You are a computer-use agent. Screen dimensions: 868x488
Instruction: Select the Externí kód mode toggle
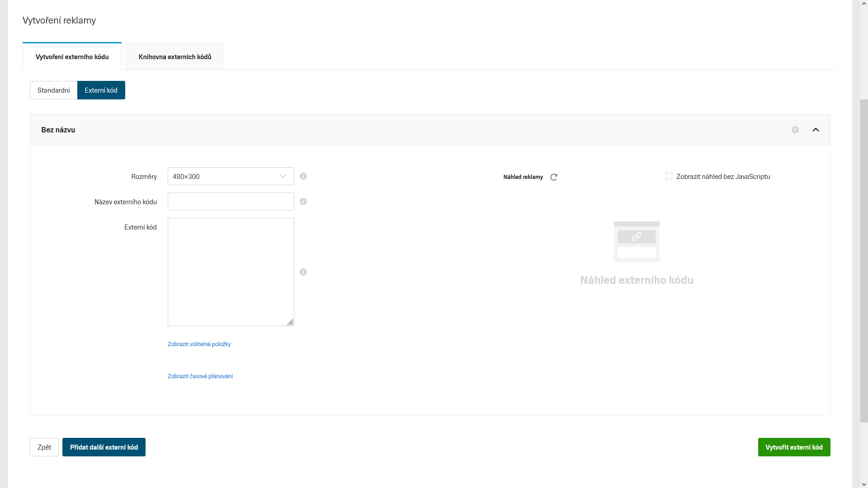101,90
